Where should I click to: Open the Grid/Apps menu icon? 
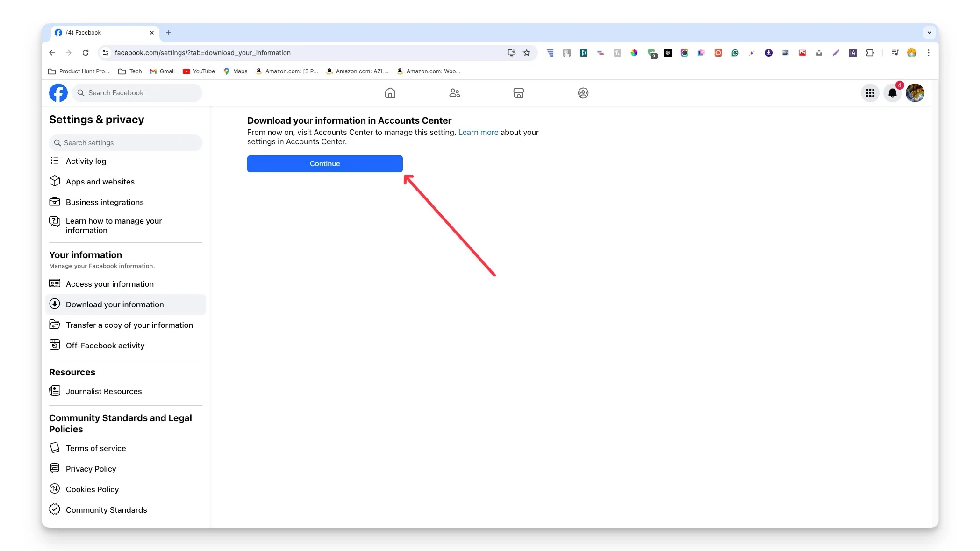click(x=870, y=93)
